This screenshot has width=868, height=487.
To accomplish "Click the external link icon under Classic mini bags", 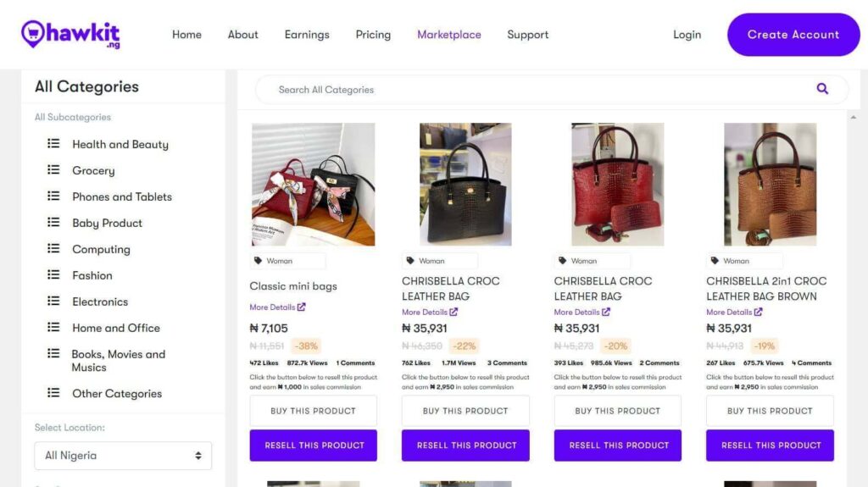I will (x=302, y=307).
